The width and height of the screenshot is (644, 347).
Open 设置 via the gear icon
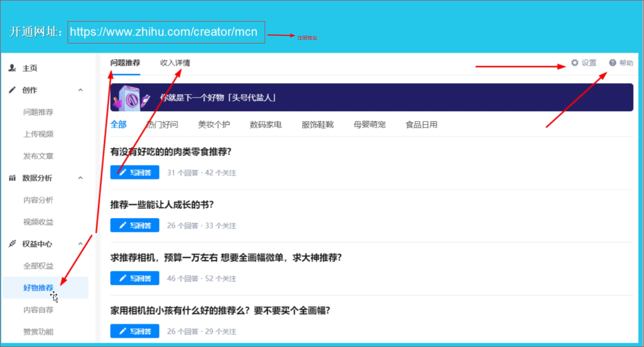(575, 63)
